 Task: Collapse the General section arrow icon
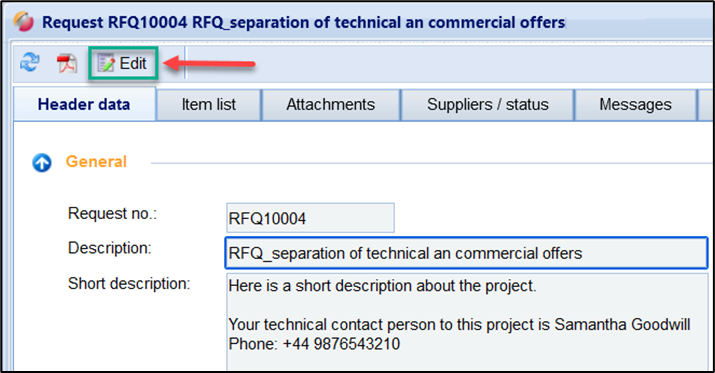(42, 162)
